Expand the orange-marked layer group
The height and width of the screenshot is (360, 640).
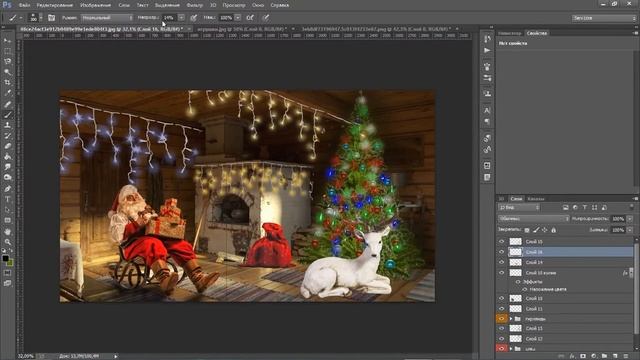511,319
